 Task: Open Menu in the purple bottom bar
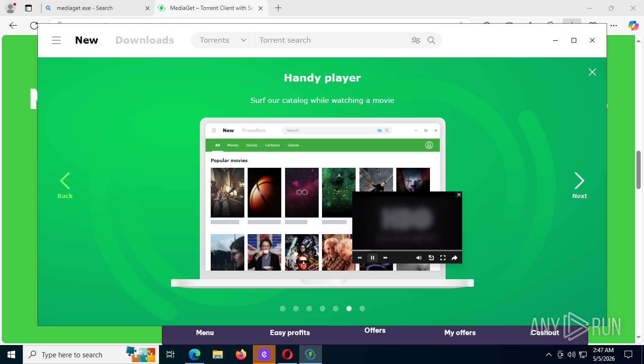coord(205,333)
